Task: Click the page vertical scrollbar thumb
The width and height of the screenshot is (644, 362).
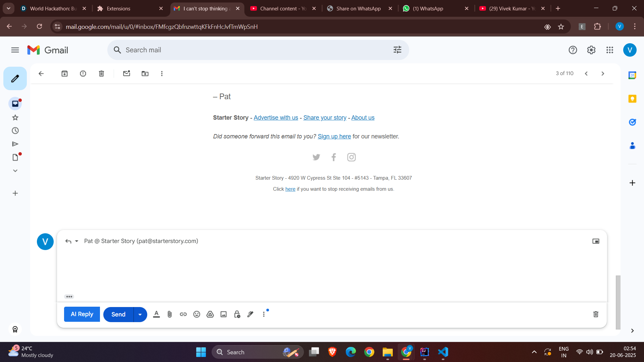Action: pyautogui.click(x=618, y=302)
